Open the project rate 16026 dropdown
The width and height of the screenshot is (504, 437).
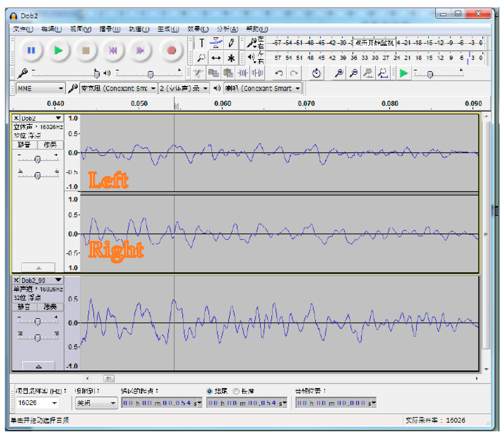tap(54, 403)
